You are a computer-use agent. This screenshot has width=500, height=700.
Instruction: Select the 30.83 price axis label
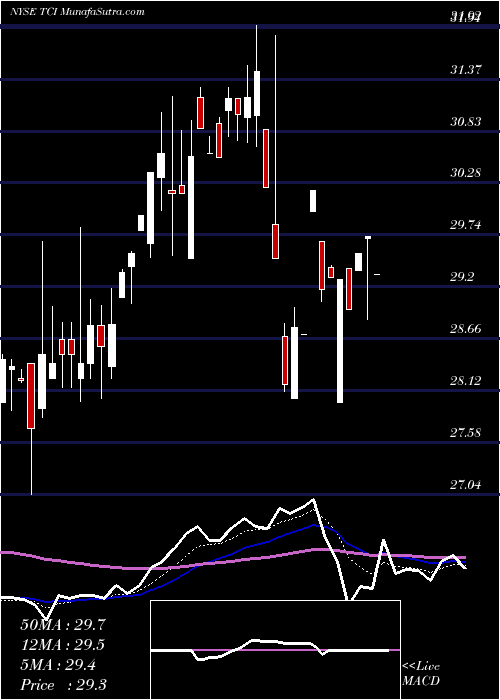466,121
